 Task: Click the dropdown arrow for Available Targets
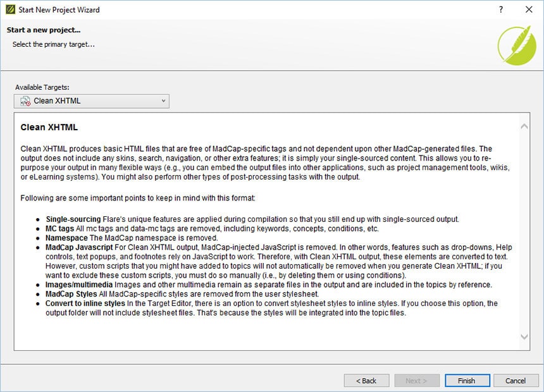point(163,101)
